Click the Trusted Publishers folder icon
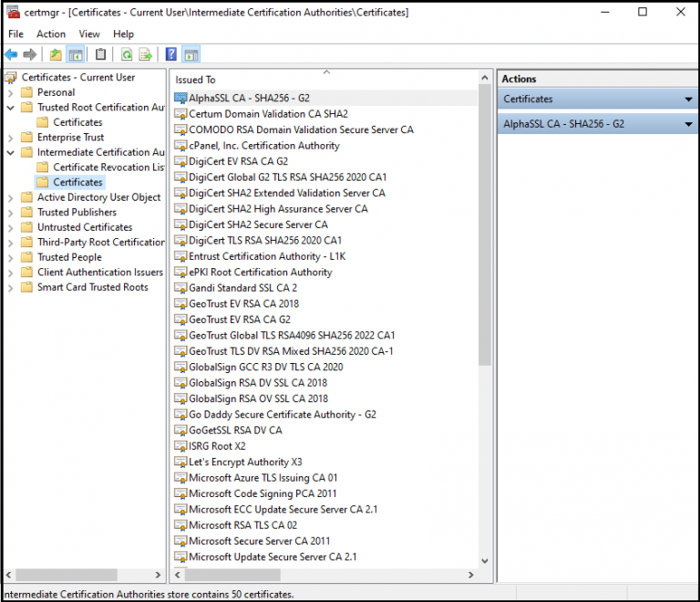 click(x=27, y=213)
